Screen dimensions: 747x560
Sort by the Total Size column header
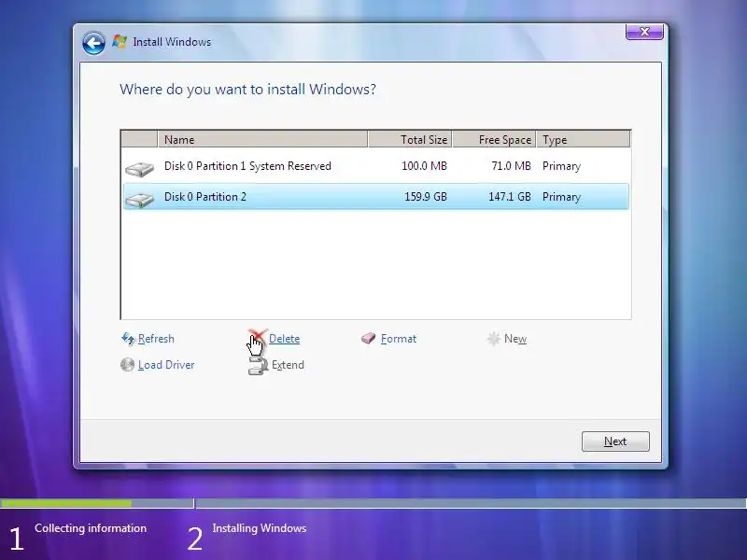coord(410,139)
